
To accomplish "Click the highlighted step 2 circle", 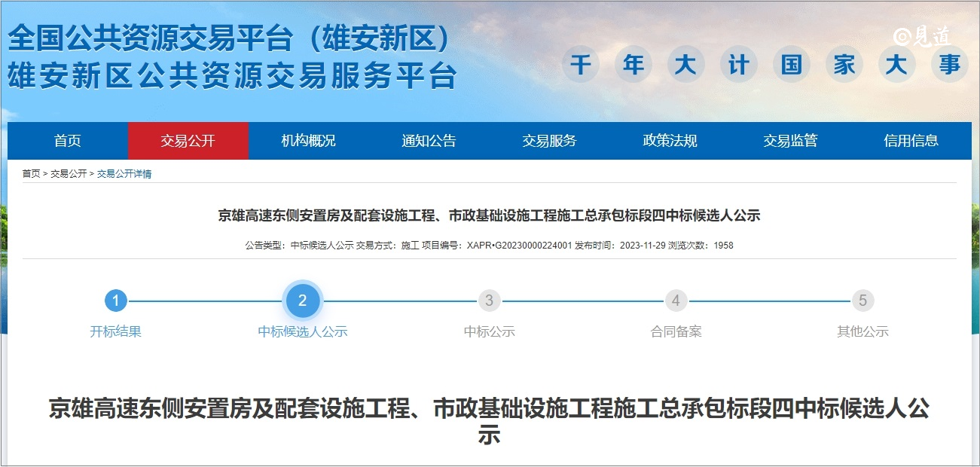I will coord(302,301).
